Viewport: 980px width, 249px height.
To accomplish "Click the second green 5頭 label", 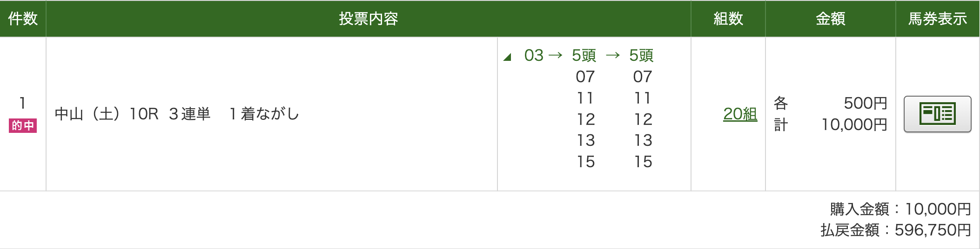I will click(641, 56).
